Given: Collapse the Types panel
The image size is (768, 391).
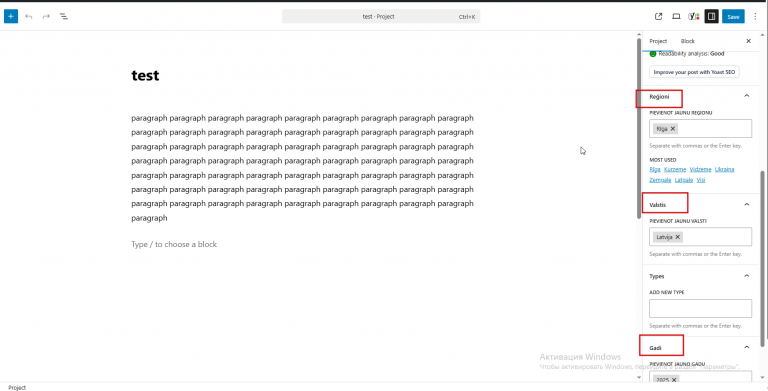Looking at the screenshot, I should tap(746, 276).
